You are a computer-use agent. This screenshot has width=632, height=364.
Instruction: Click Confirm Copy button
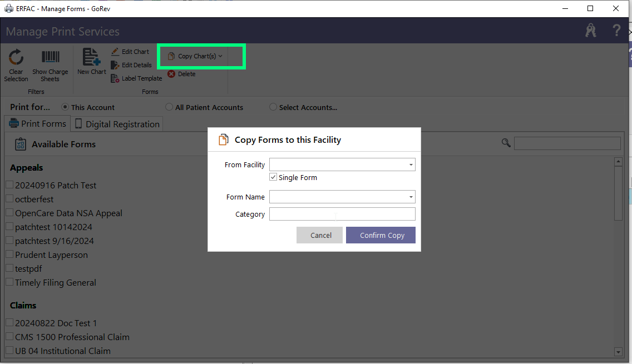pos(381,235)
